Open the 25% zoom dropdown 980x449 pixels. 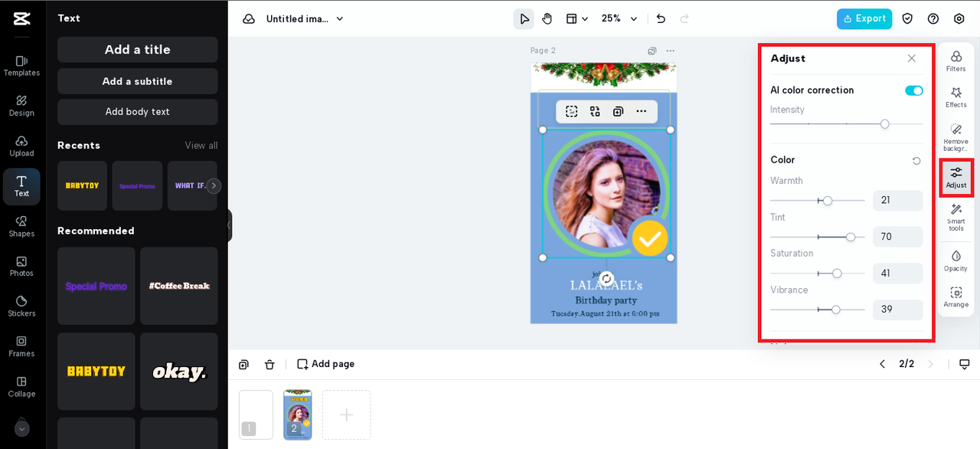pyautogui.click(x=619, y=18)
